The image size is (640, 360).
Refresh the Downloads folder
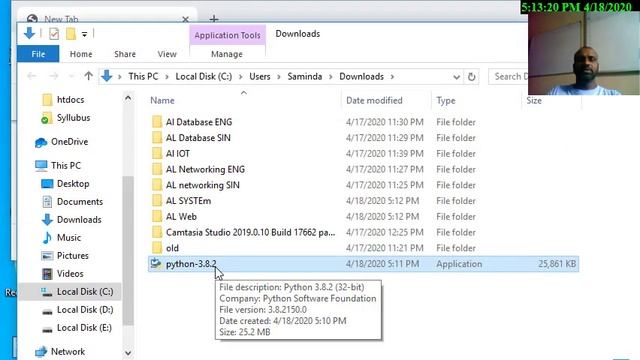(471, 77)
